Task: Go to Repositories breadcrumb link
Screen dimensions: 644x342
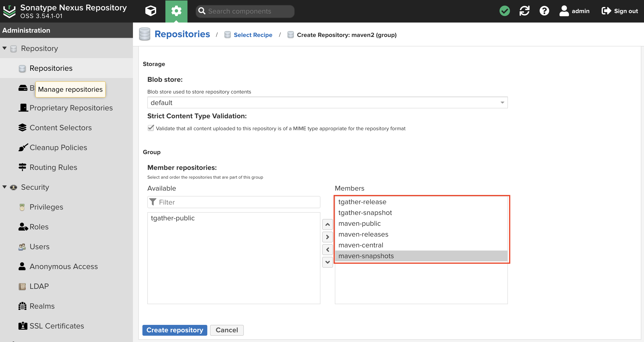Action: tap(182, 34)
